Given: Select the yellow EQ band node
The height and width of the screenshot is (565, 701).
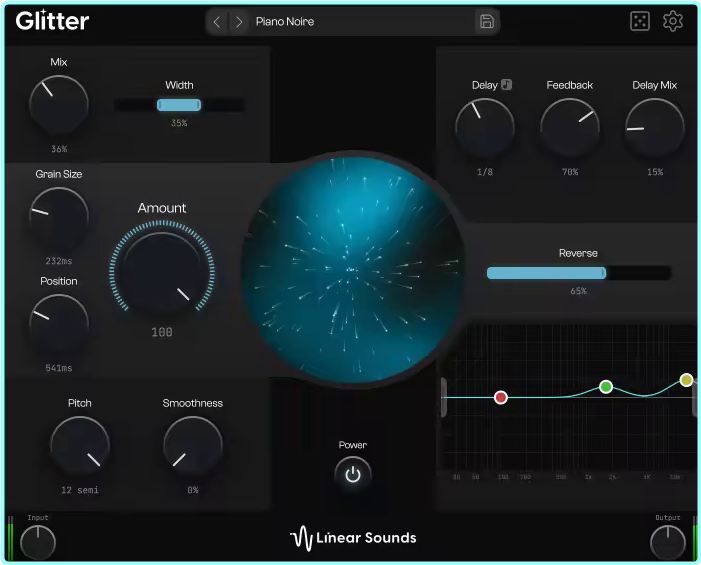Looking at the screenshot, I should tap(686, 380).
